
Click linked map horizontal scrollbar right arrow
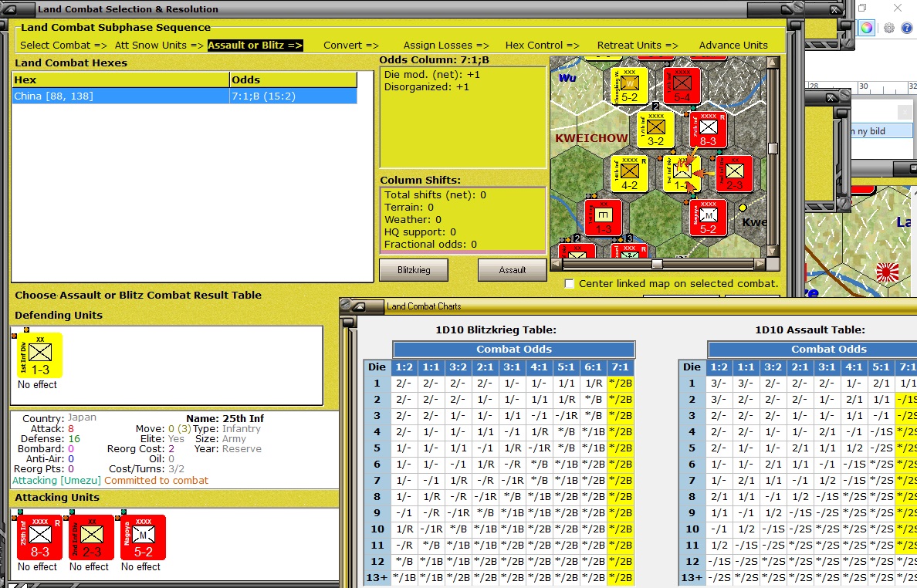point(760,264)
